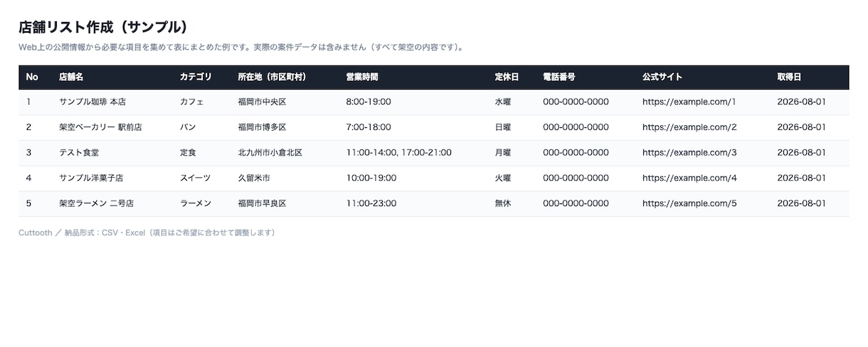The width and height of the screenshot is (868, 347).
Task: Click the 福岡市中央区 location cell
Action: pyautogui.click(x=262, y=102)
